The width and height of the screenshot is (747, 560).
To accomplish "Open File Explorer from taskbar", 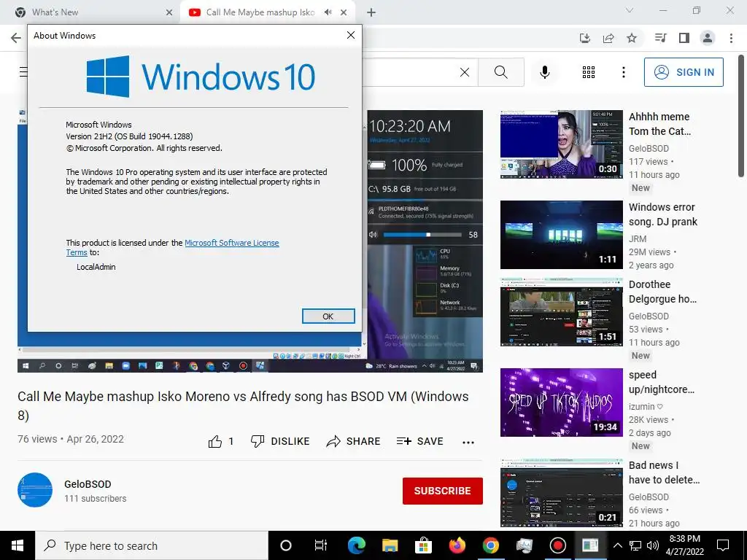I will [390, 545].
